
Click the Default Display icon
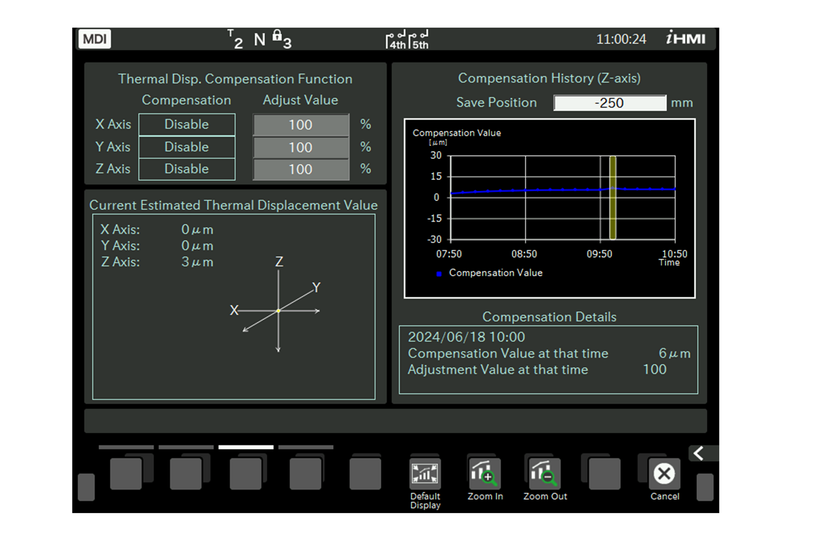pyautogui.click(x=425, y=475)
